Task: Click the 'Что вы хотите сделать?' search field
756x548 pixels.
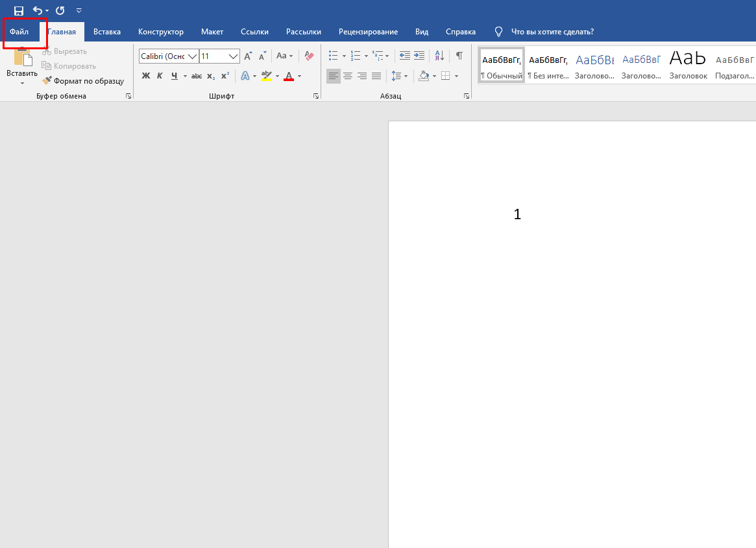Action: (x=552, y=32)
